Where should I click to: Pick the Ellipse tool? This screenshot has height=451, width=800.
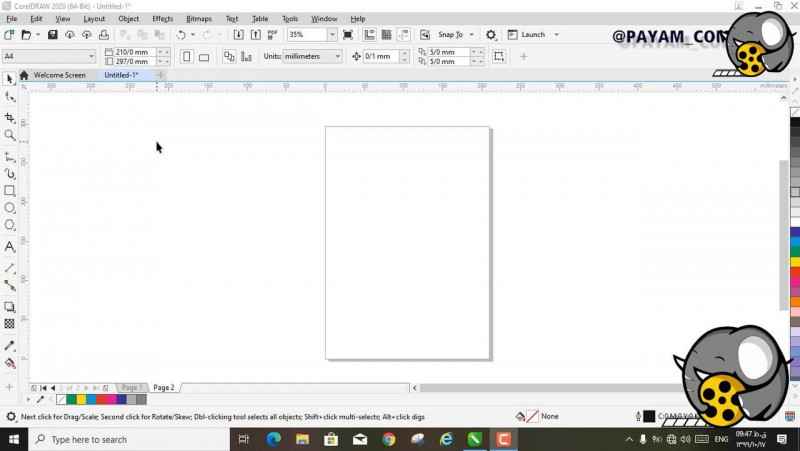pyautogui.click(x=10, y=208)
